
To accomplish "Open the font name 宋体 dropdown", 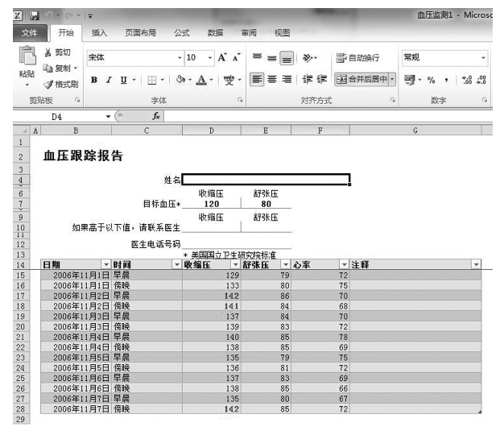I will point(180,58).
